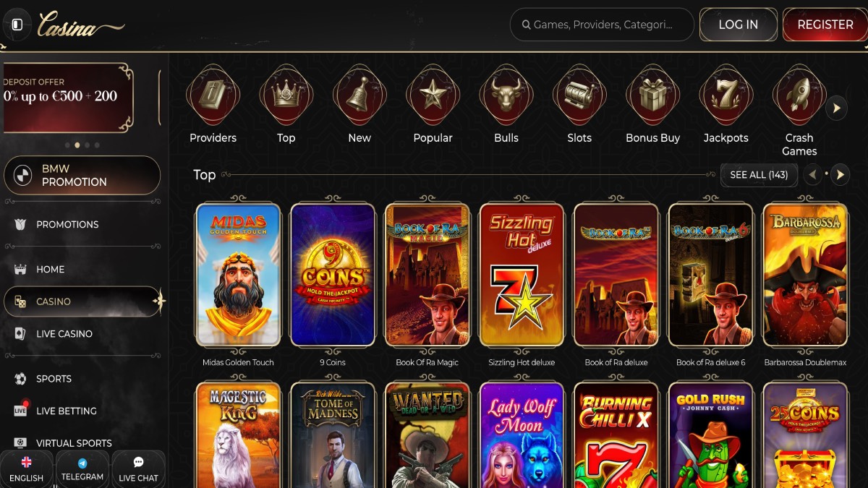868x488 pixels.
Task: Open Sizzling Hot deluxe game thumbnail
Action: pos(522,275)
